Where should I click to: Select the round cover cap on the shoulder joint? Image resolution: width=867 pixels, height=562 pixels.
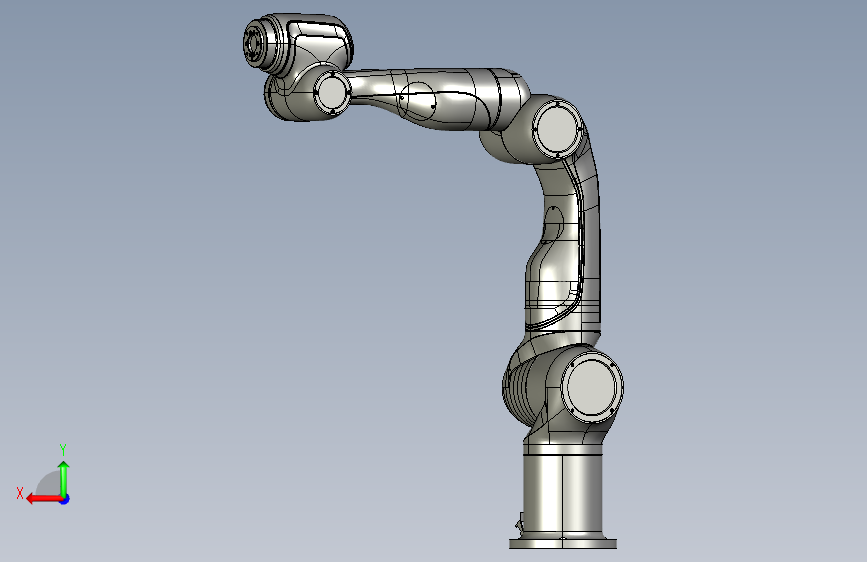click(x=592, y=387)
